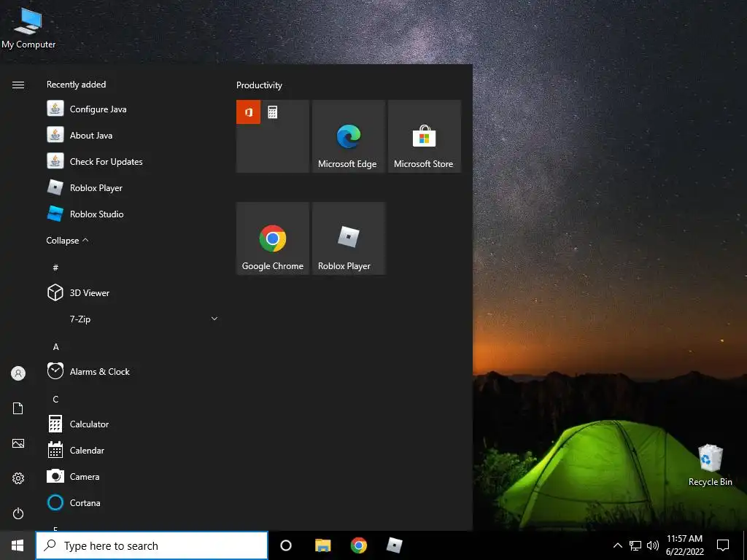The height and width of the screenshot is (560, 747).
Task: Launch Roblox Studio from app list
Action: 131,214
